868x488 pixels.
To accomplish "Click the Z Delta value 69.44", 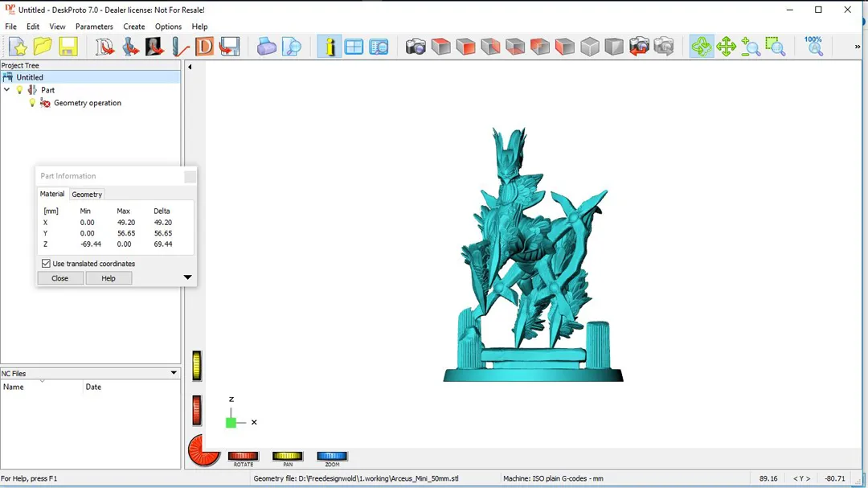I will 162,244.
